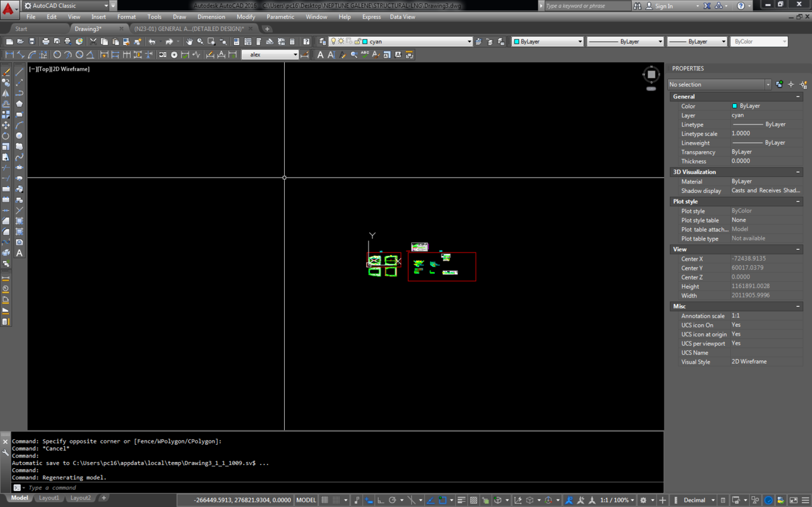
Task: Toggle MODEL space button in status bar
Action: (x=306, y=500)
